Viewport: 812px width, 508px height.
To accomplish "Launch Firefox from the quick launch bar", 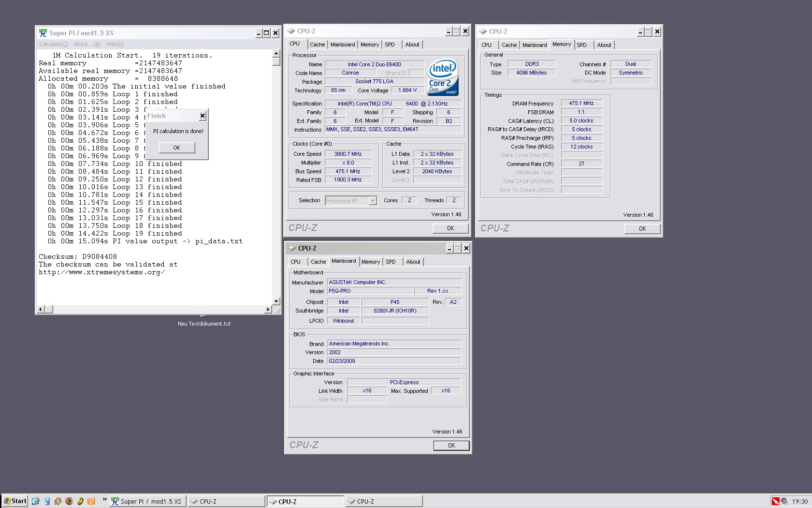I will coord(69,501).
